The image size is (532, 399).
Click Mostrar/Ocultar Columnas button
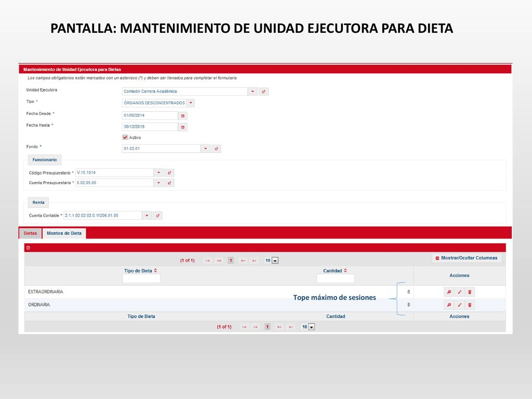coord(467,258)
